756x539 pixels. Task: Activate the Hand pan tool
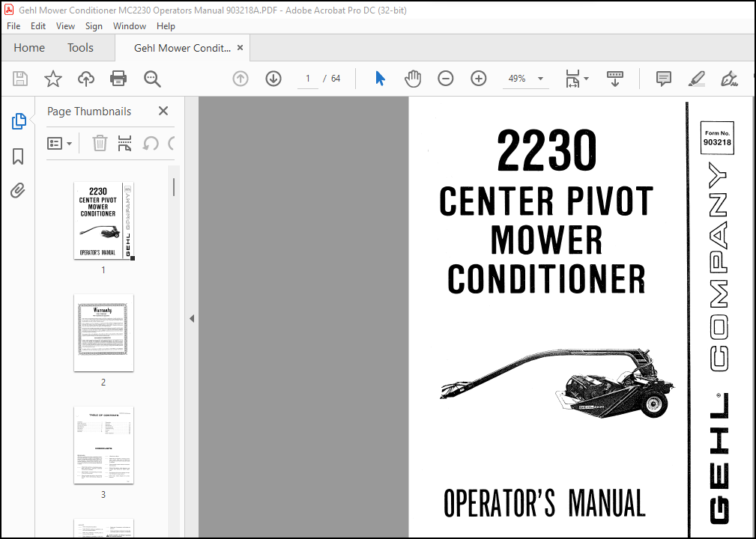click(x=413, y=79)
